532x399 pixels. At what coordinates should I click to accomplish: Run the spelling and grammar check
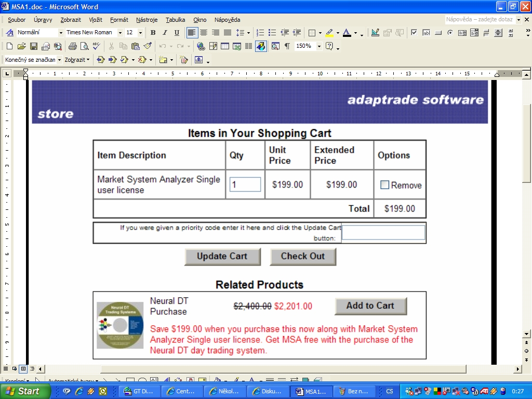tap(96, 46)
